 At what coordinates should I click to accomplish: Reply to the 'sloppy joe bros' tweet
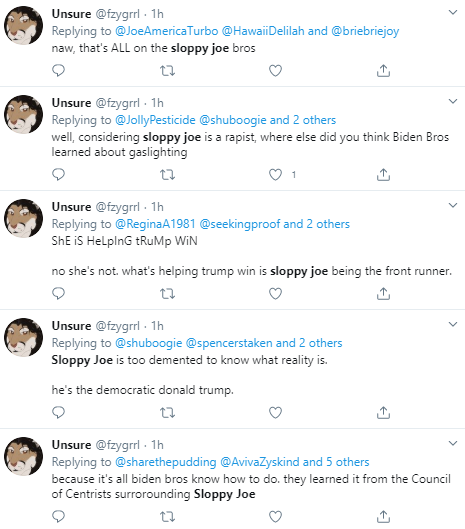pyautogui.click(x=58, y=71)
